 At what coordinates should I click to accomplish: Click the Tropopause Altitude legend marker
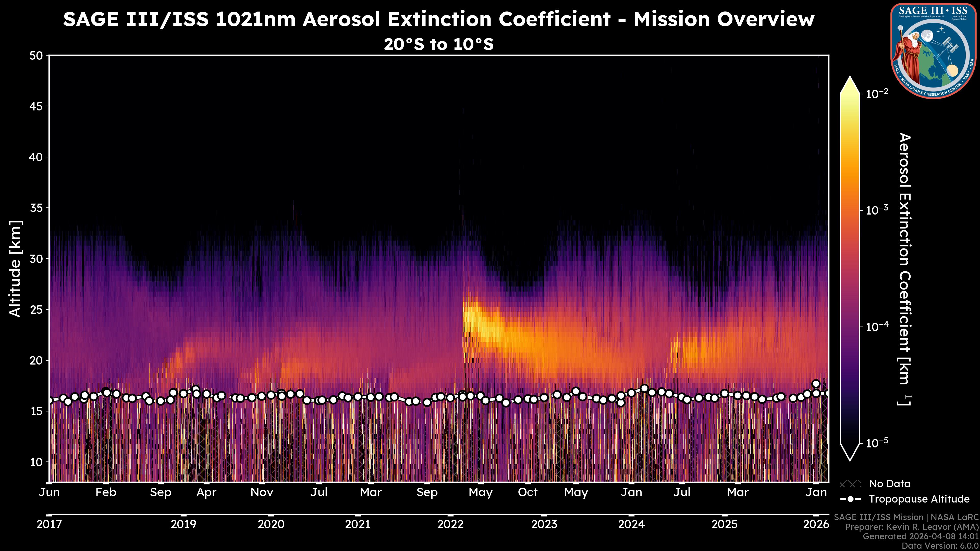click(x=850, y=499)
